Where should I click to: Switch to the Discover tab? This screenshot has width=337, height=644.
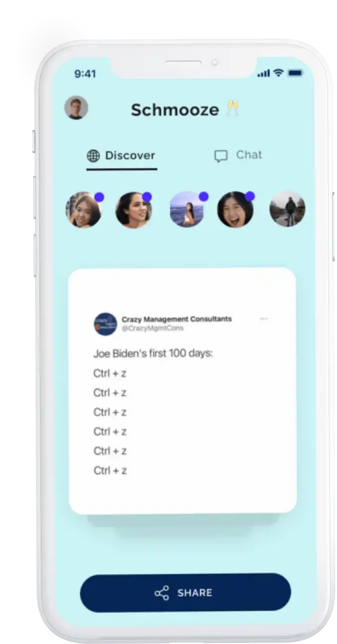[x=121, y=156]
